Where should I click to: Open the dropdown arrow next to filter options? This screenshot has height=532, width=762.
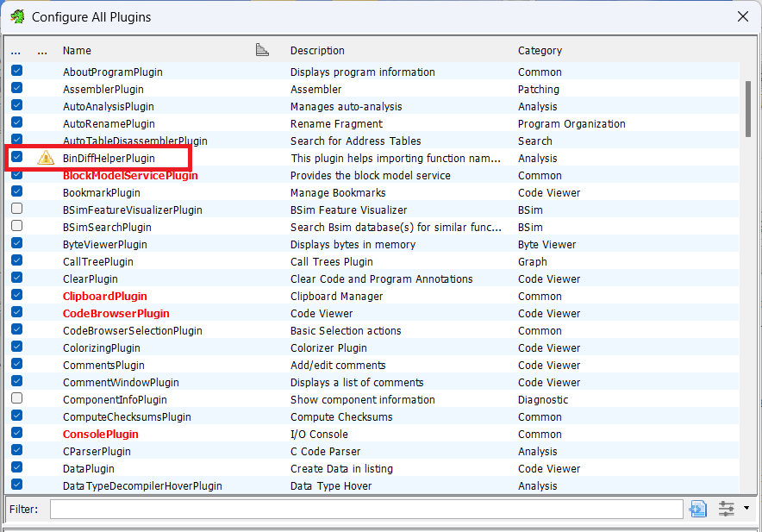746,508
